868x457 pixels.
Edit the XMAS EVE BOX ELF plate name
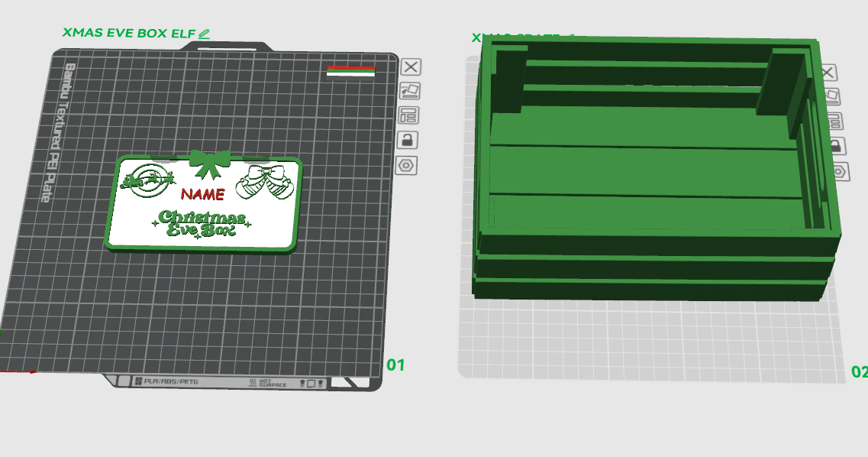point(205,34)
